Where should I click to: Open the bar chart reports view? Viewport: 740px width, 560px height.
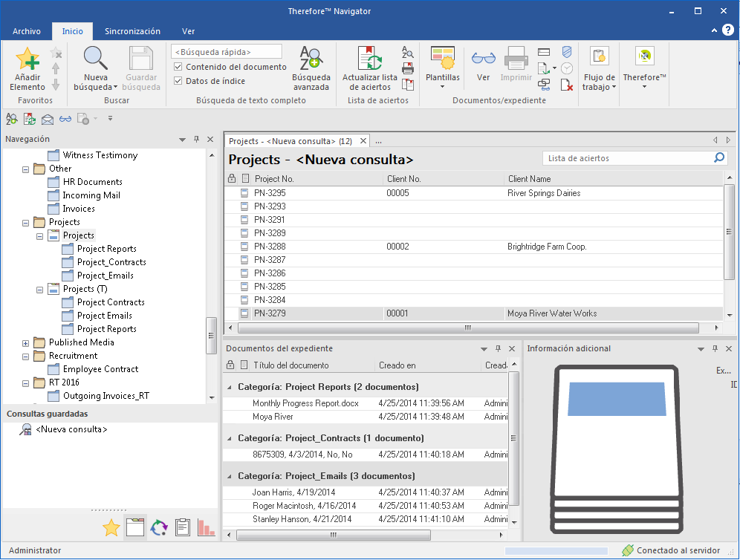pos(206,527)
